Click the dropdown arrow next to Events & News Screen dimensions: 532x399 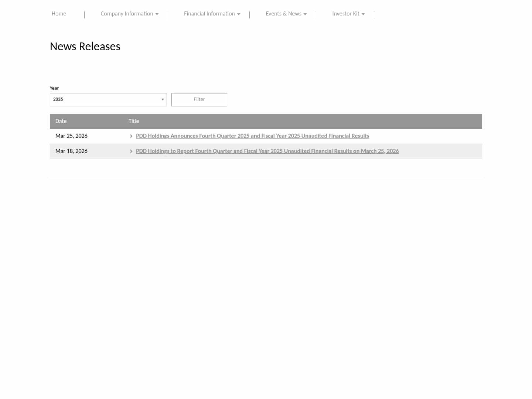click(x=305, y=14)
